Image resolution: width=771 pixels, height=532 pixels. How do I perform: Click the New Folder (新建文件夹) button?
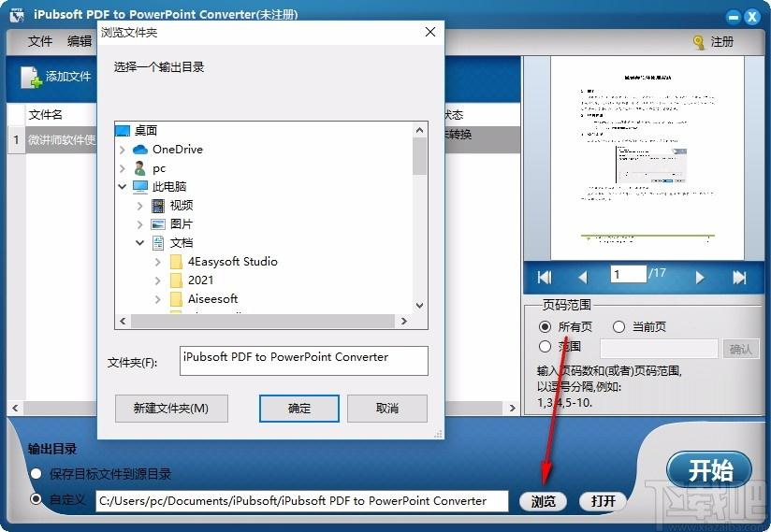tap(171, 409)
